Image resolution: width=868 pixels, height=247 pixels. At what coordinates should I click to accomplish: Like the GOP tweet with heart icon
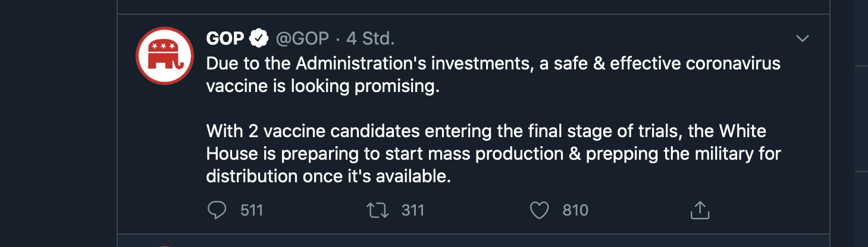(x=539, y=210)
